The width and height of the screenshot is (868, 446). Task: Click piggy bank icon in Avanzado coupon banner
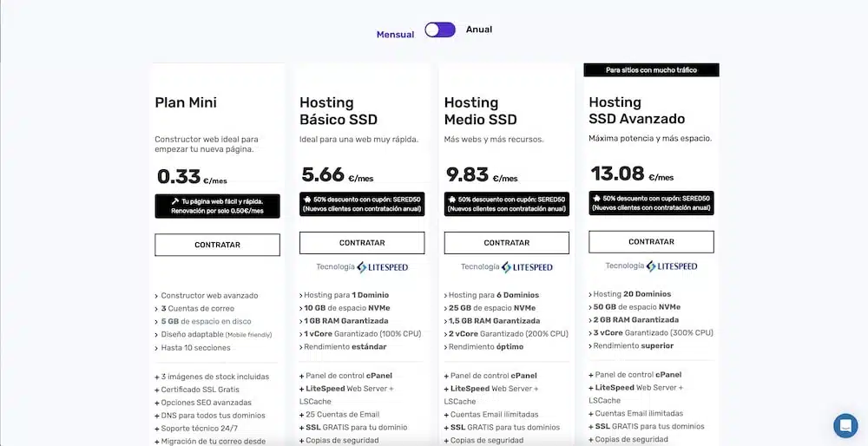pyautogui.click(x=596, y=198)
